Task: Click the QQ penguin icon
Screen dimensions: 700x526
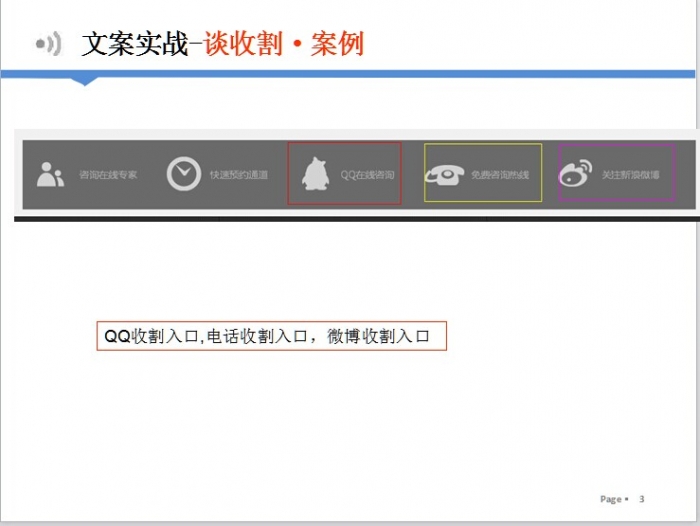Action: [x=317, y=175]
